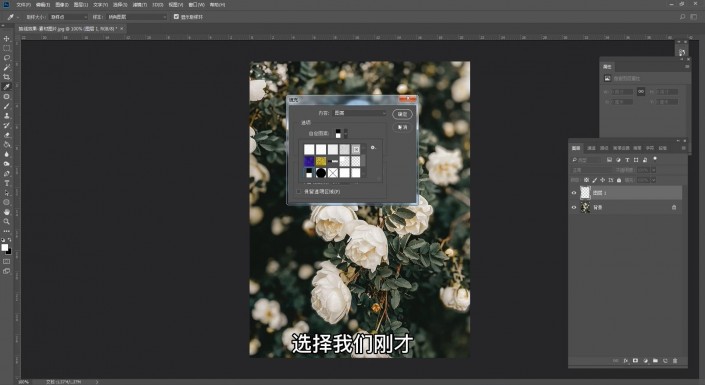Toggle preserve transparency checkbox in Fill dialog
Image resolution: width=705 pixels, height=385 pixels.
pos(298,192)
